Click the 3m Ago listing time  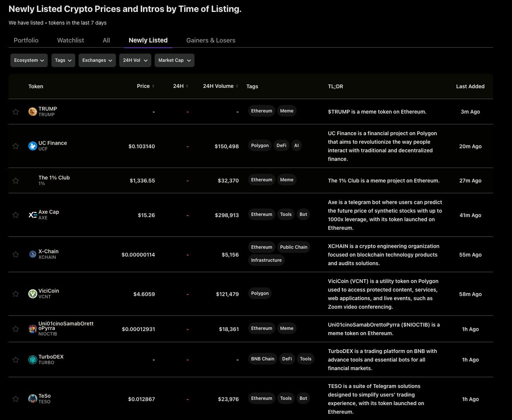(470, 112)
